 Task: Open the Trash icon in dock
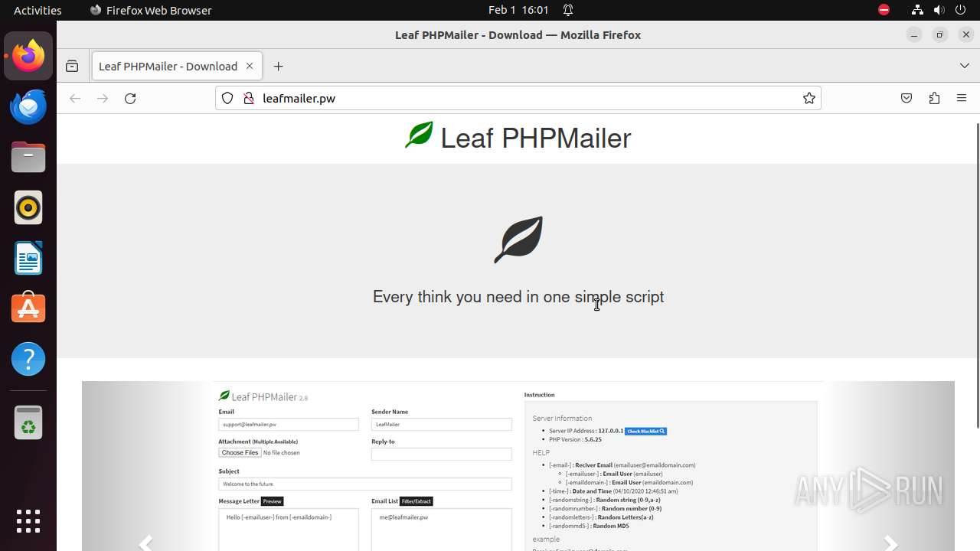pos(28,422)
